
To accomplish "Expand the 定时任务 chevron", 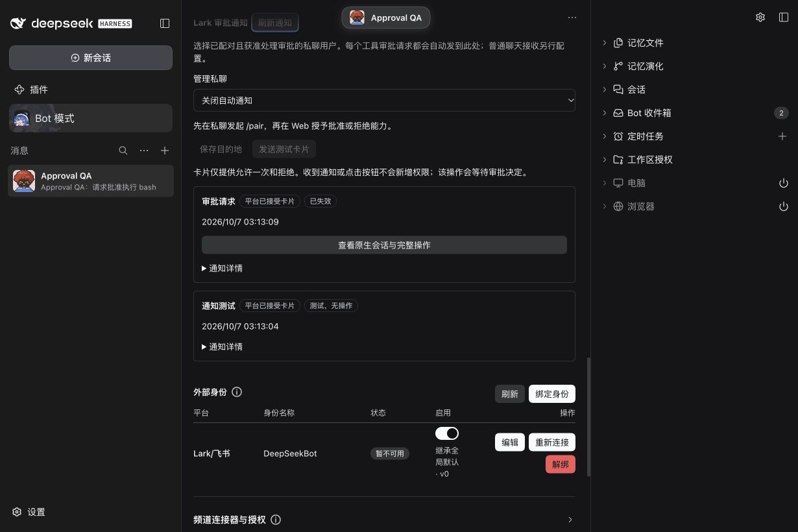I will click(605, 136).
